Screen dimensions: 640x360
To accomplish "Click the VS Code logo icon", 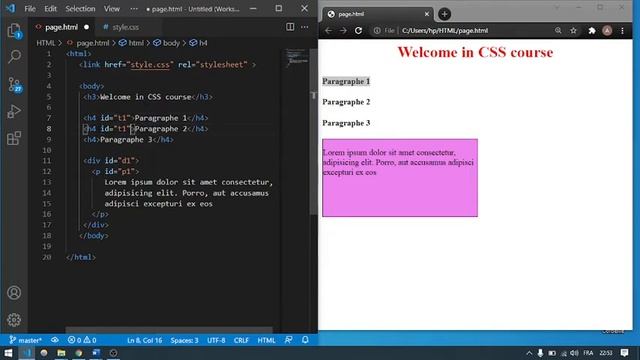I will coord(10,8).
